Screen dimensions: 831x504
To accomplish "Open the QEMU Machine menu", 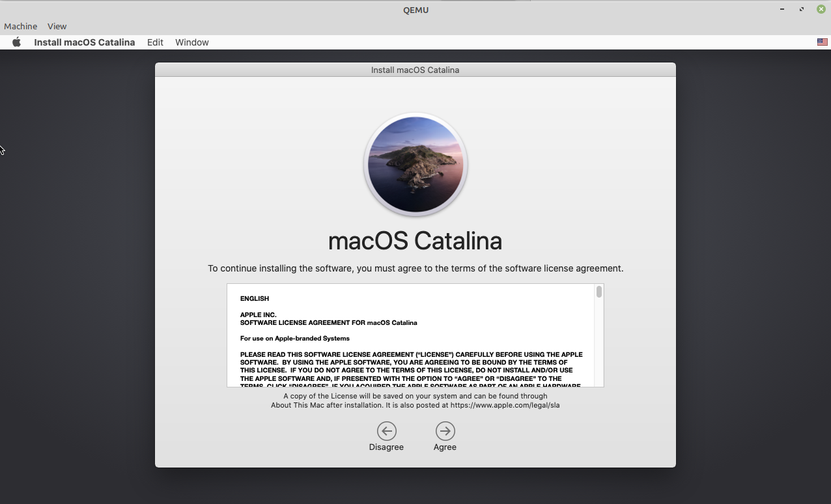I will coord(20,26).
